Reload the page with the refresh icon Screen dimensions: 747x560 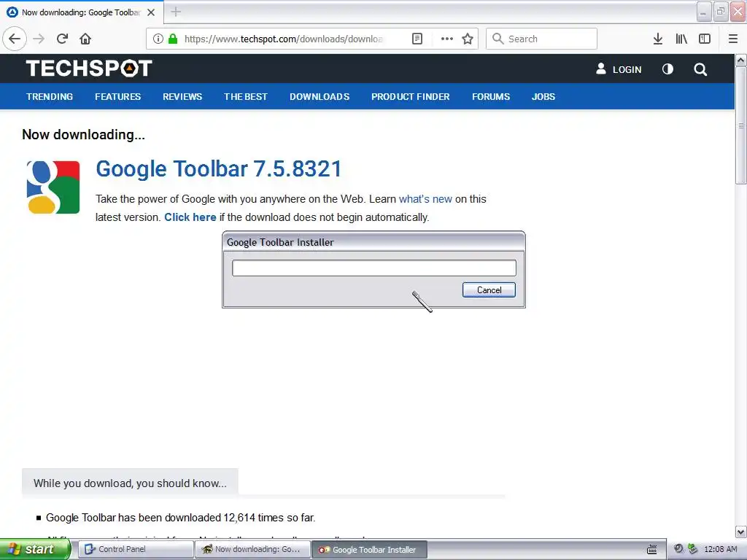63,39
